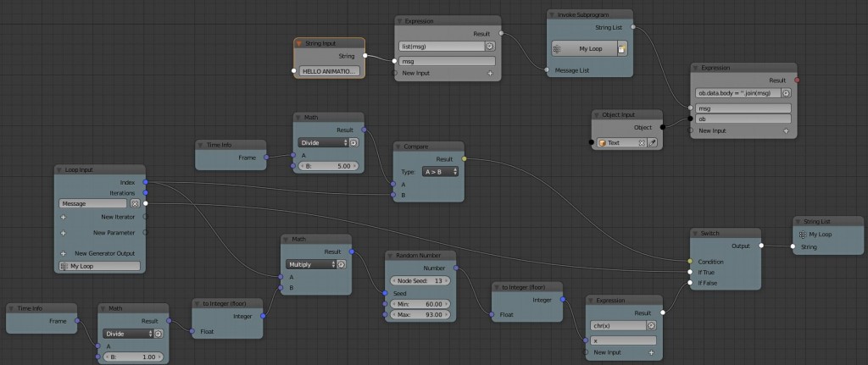The height and width of the screenshot is (365, 868).
Task: Click the settings icon beside Multiply dropdown
Action: click(342, 263)
